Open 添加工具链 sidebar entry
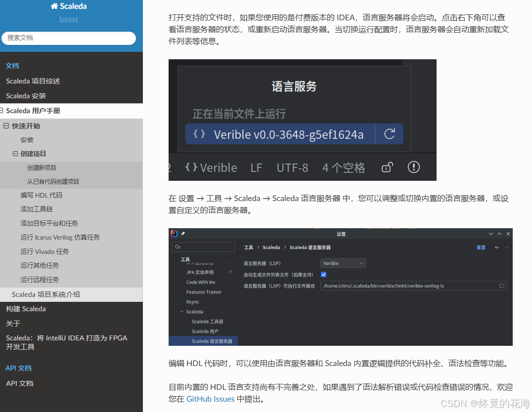This screenshot has height=412, width=532. click(36, 209)
